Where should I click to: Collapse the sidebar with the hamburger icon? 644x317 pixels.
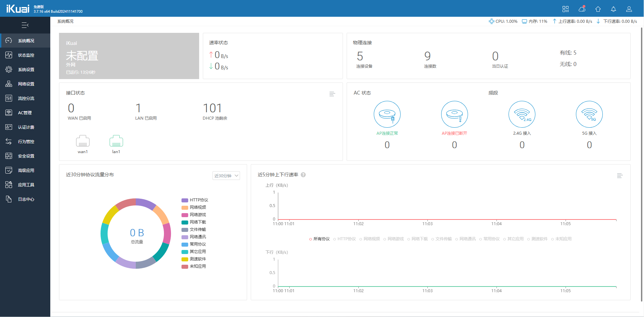pos(25,25)
